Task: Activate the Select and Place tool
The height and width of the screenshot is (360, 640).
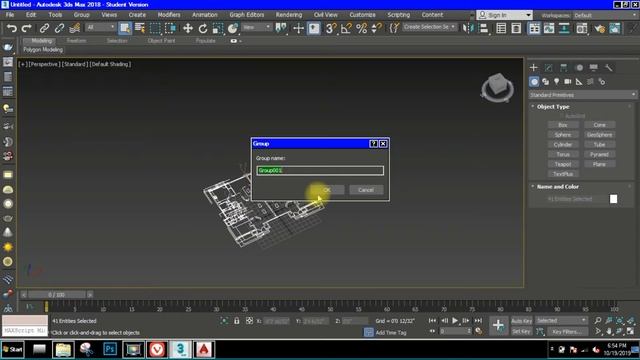Action: coord(233,28)
